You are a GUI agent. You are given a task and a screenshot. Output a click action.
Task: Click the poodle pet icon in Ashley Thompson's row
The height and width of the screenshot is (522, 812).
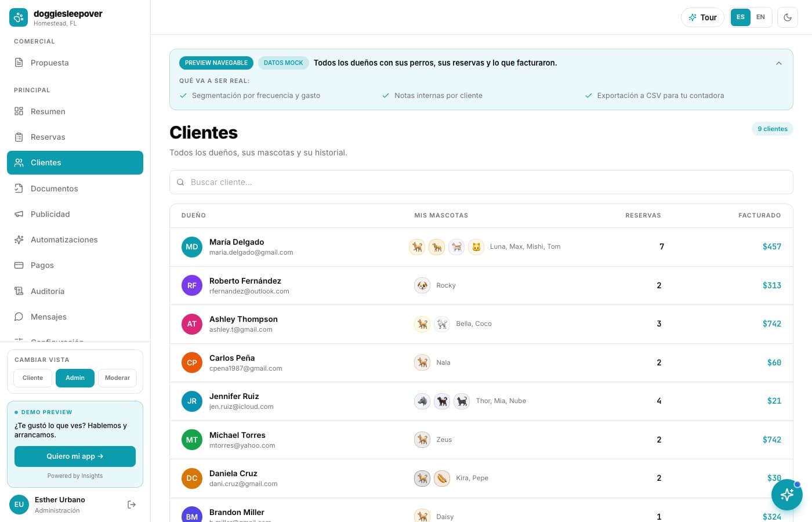pyautogui.click(x=442, y=324)
